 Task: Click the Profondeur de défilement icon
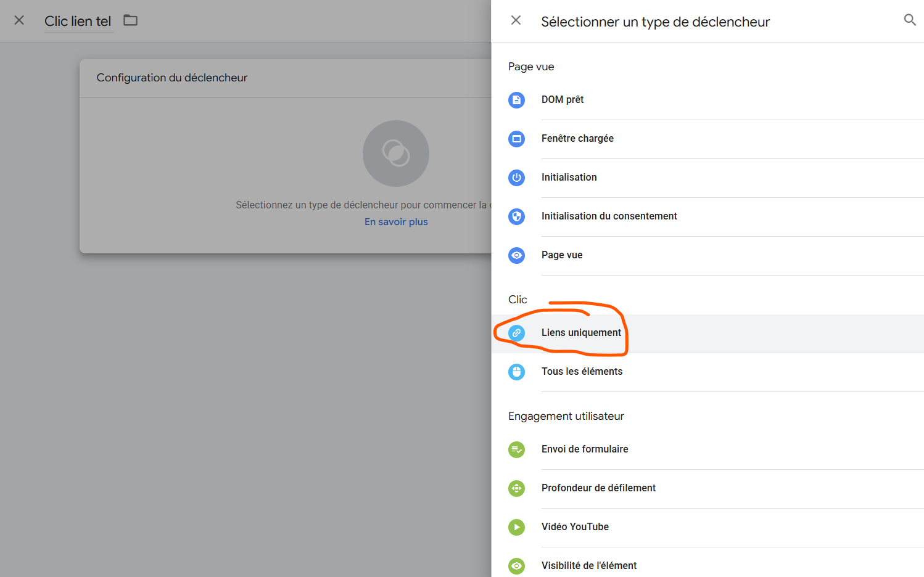point(516,488)
